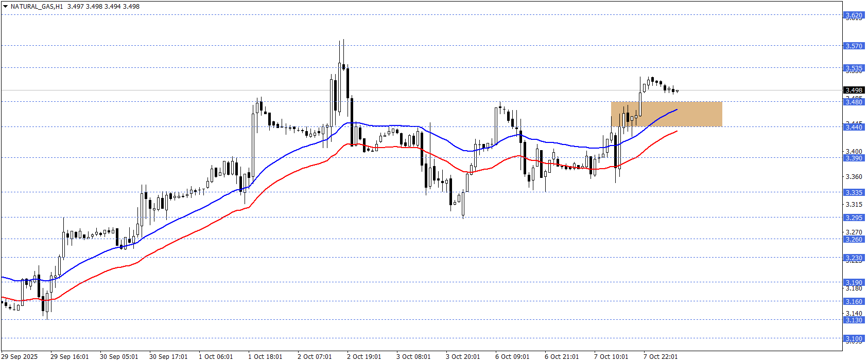The image size is (868, 363).
Task: Click the 3.100 level price label
Action: (854, 339)
